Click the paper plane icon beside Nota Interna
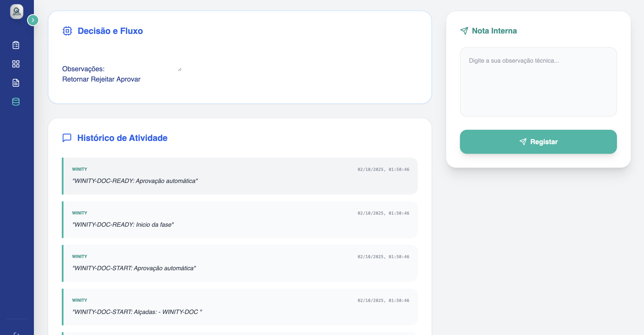The image size is (644, 335). pos(464,31)
